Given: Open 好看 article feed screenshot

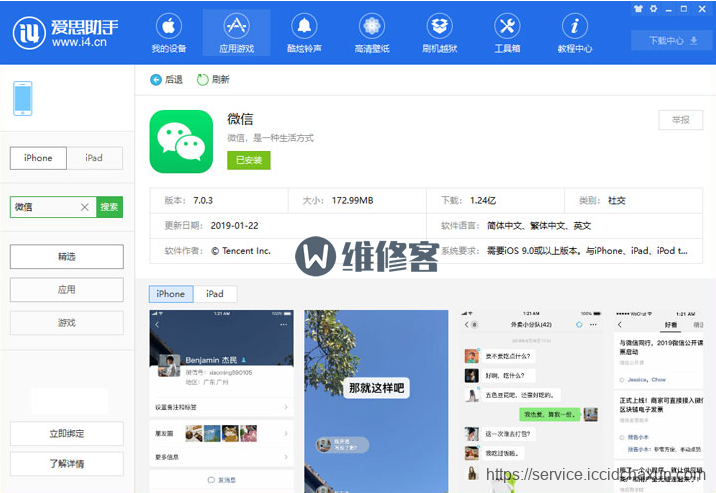Looking at the screenshot, I should [658, 401].
